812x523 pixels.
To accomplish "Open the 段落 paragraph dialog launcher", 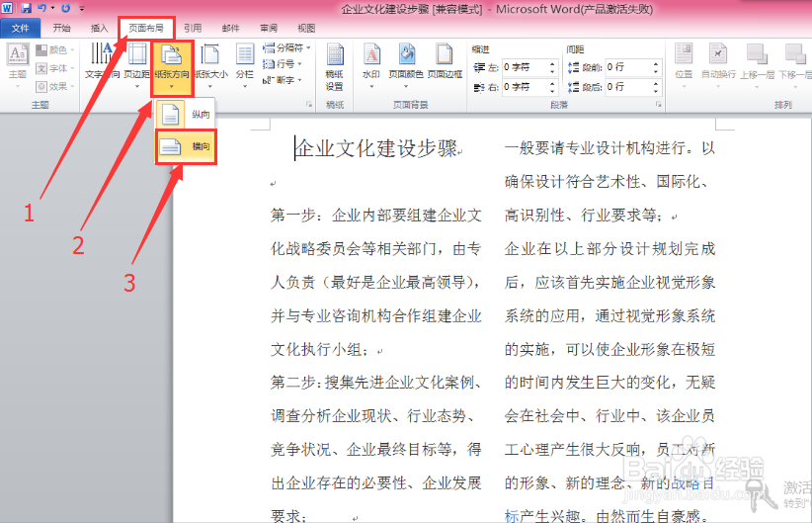I will click(659, 105).
